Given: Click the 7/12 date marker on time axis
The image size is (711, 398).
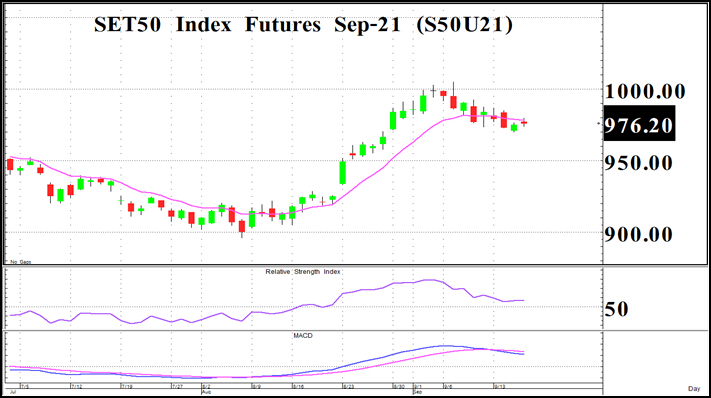Looking at the screenshot, I should [x=76, y=387].
